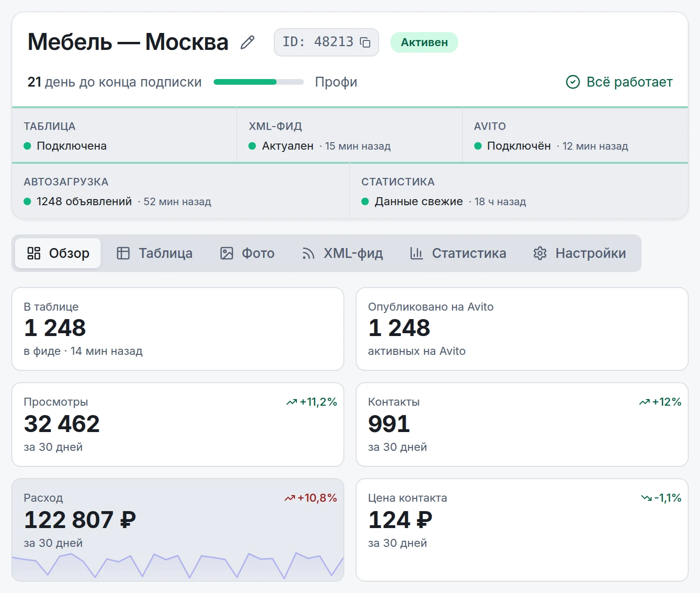Open the Обзор tab
The width and height of the screenshot is (700, 593).
point(58,253)
